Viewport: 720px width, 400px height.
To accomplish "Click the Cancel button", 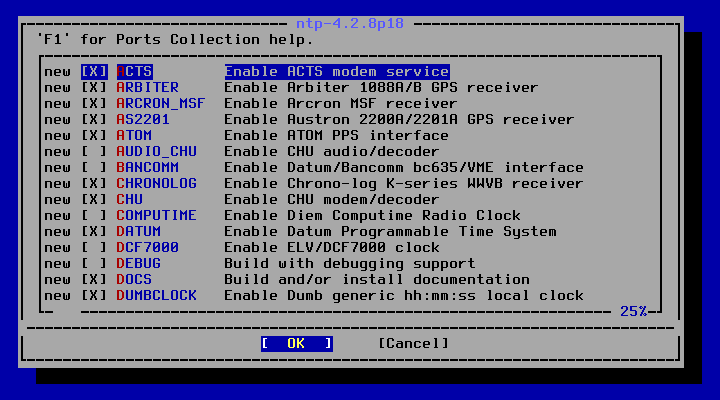I will pyautogui.click(x=413, y=344).
